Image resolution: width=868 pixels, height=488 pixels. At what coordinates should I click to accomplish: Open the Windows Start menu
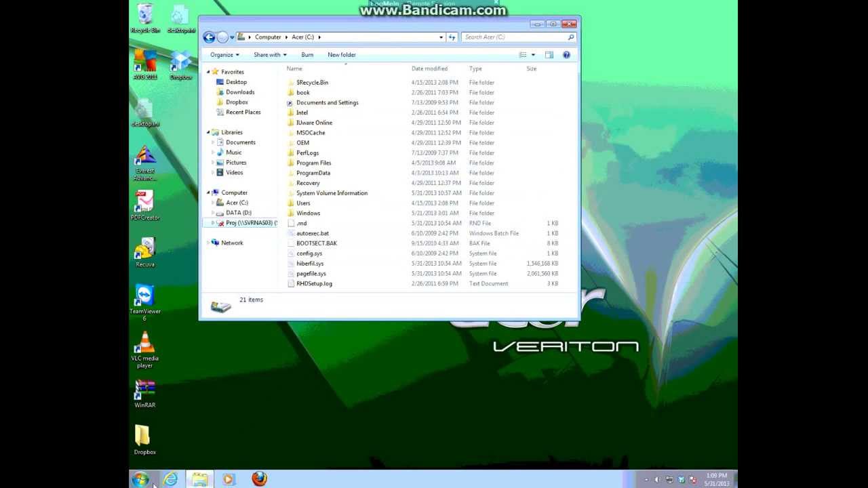(x=140, y=479)
